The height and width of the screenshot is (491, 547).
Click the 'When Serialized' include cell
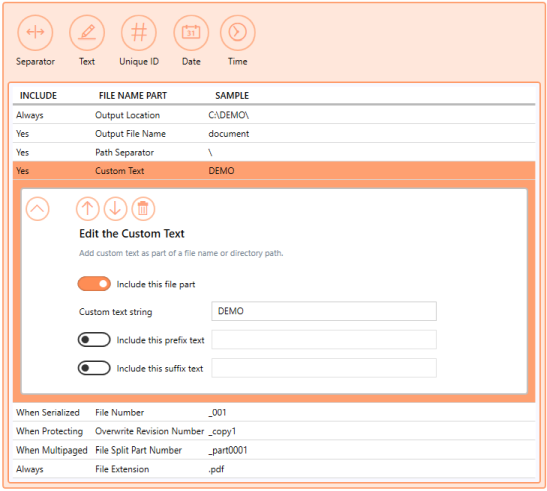pyautogui.click(x=48, y=412)
